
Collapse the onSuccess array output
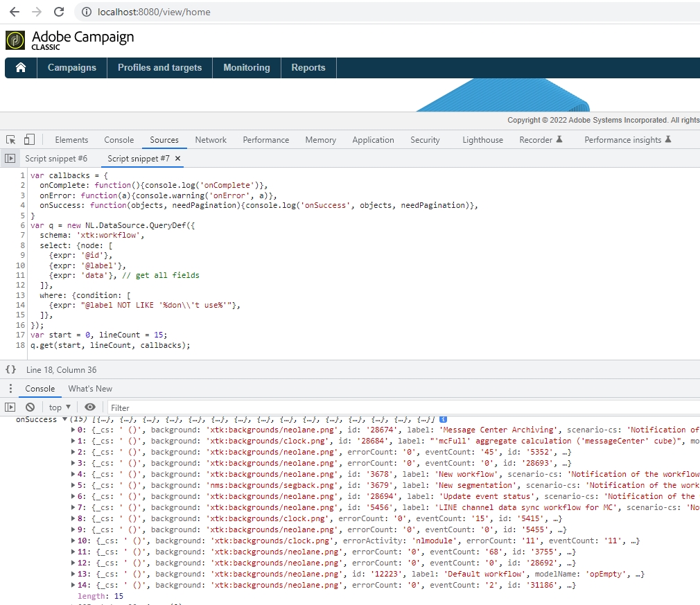[65, 419]
